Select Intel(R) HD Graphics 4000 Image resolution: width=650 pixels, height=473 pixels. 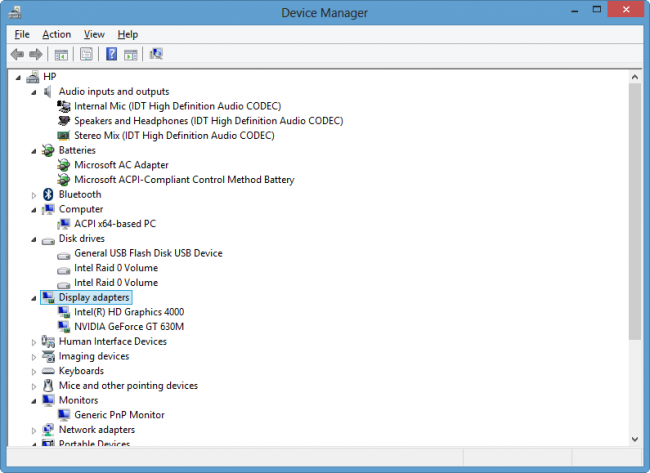(129, 312)
